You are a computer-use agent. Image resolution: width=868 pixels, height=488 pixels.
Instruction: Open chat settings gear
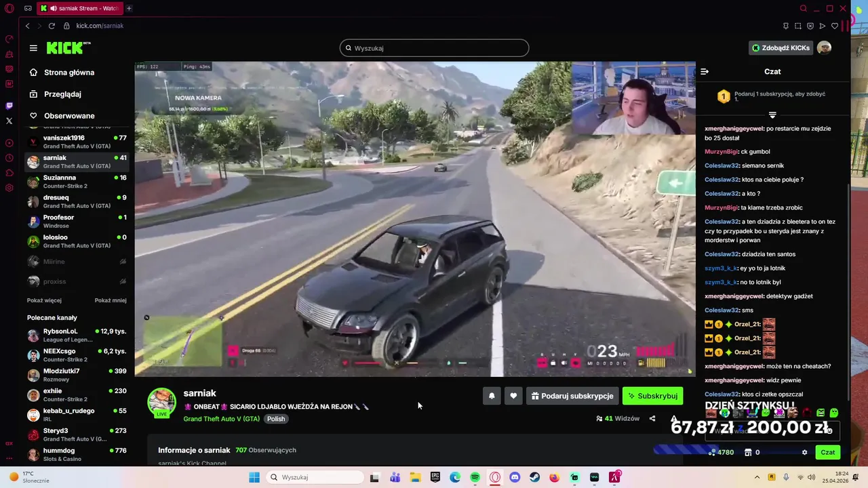tap(804, 452)
